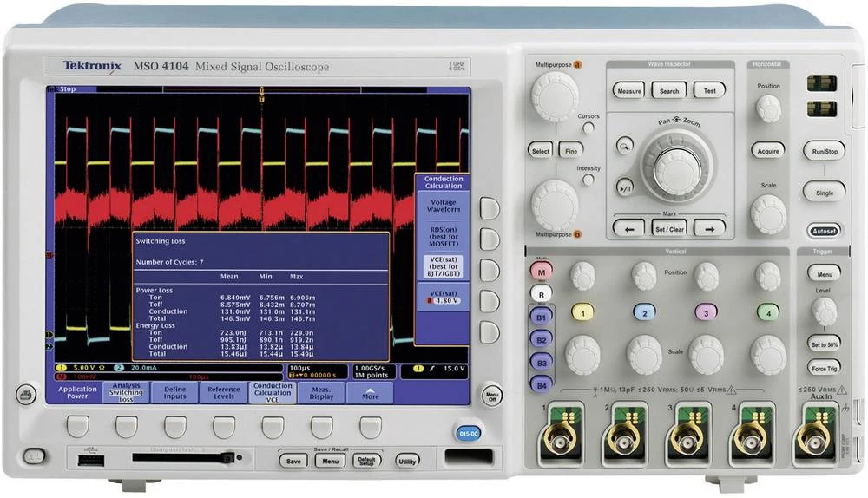Click the B1 bus button
This screenshot has height=498, width=868.
pos(542,318)
